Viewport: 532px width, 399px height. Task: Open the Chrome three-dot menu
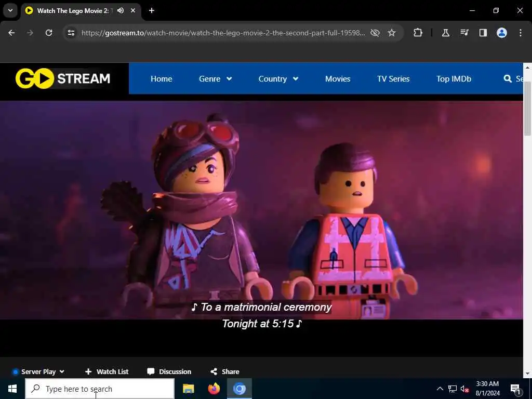(x=521, y=33)
